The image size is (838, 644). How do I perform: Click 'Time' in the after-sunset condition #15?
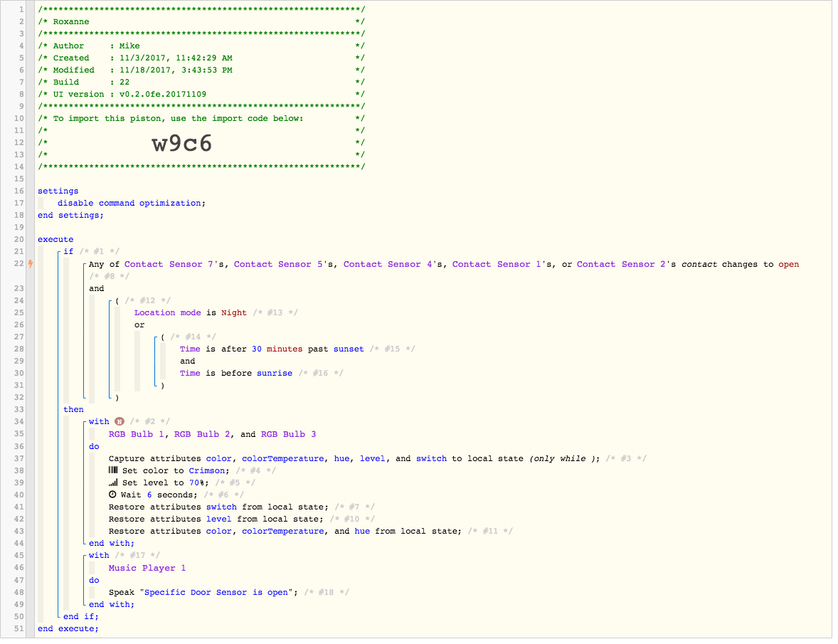(190, 349)
